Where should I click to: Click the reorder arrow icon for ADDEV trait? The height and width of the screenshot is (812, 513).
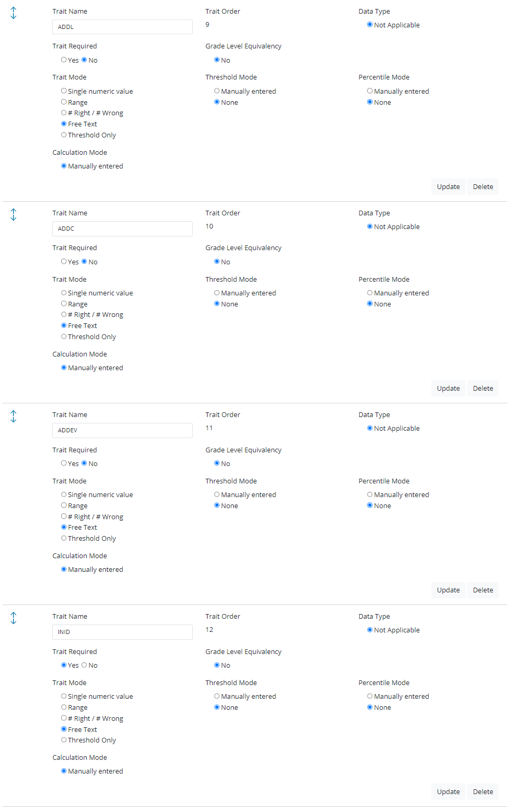(14, 417)
